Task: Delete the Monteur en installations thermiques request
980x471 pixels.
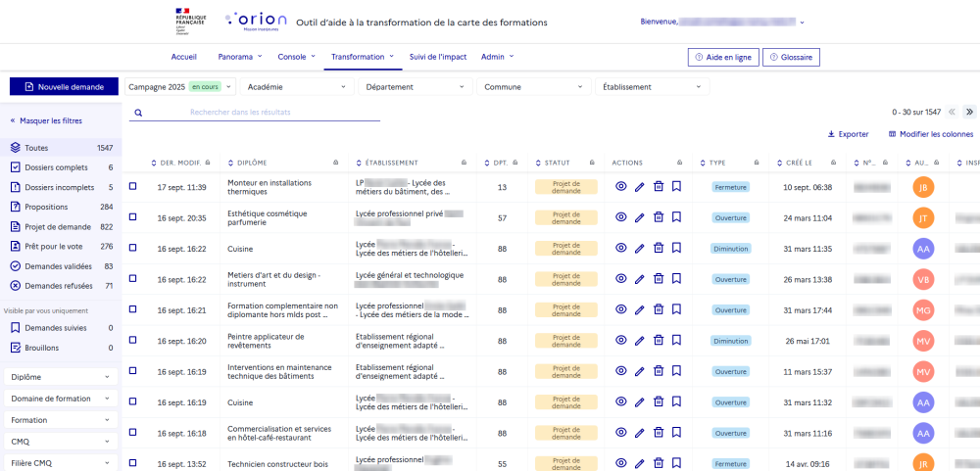Action: pos(659,186)
